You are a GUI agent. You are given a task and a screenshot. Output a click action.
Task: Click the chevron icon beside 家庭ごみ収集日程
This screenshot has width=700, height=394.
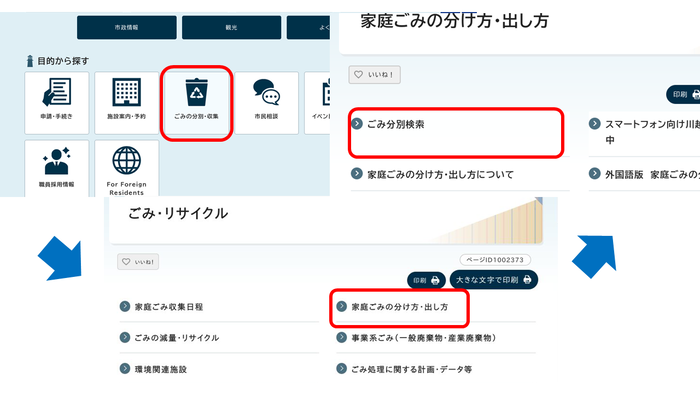tap(125, 307)
